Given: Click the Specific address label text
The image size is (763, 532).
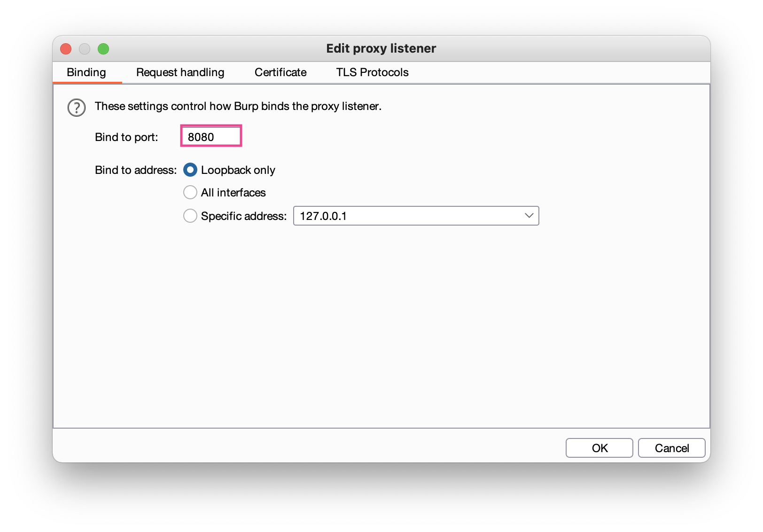Looking at the screenshot, I should 244,216.
